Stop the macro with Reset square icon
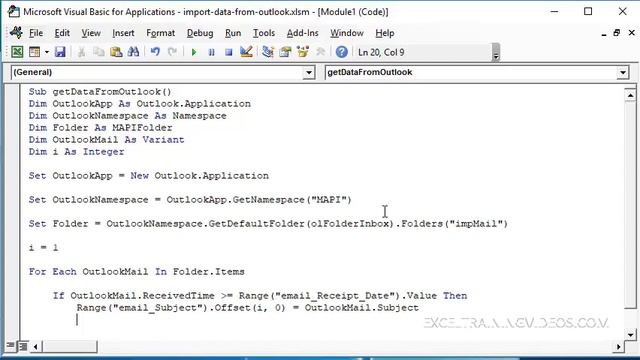 (x=229, y=52)
